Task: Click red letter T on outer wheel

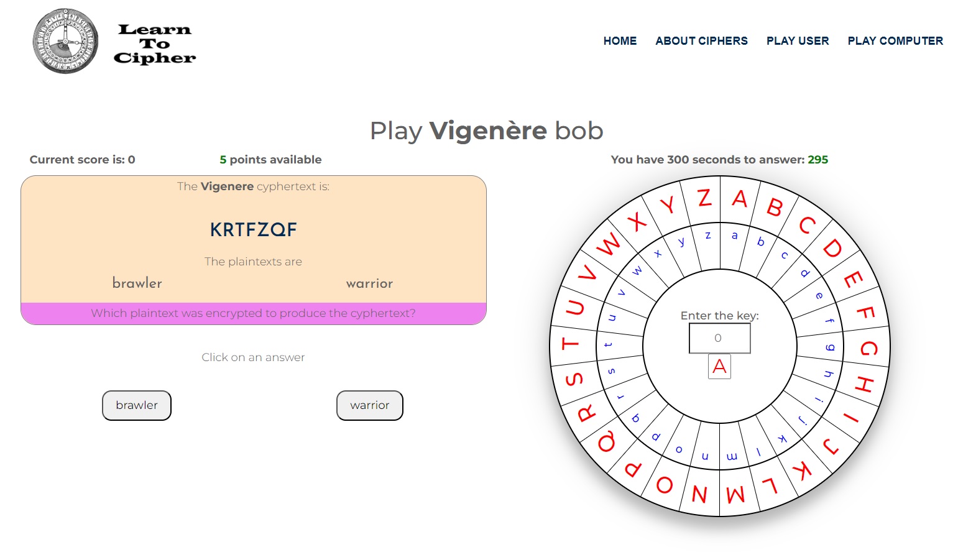Action: pos(570,344)
